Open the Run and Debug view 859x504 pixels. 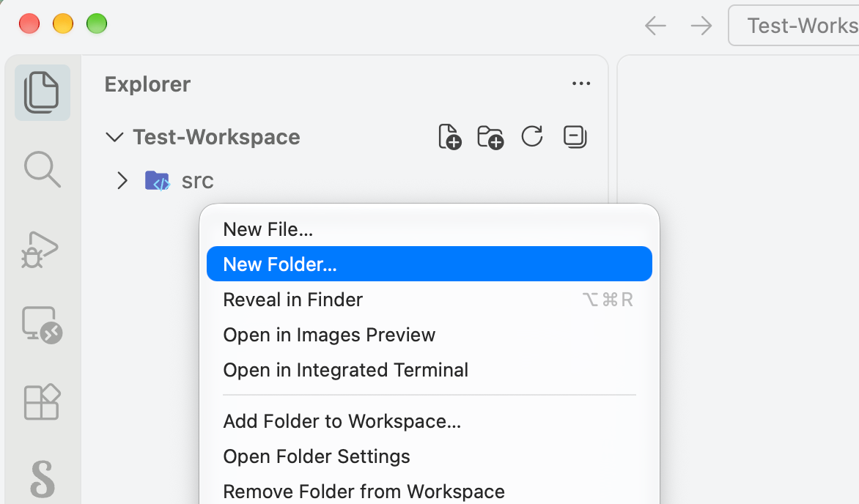[40, 250]
